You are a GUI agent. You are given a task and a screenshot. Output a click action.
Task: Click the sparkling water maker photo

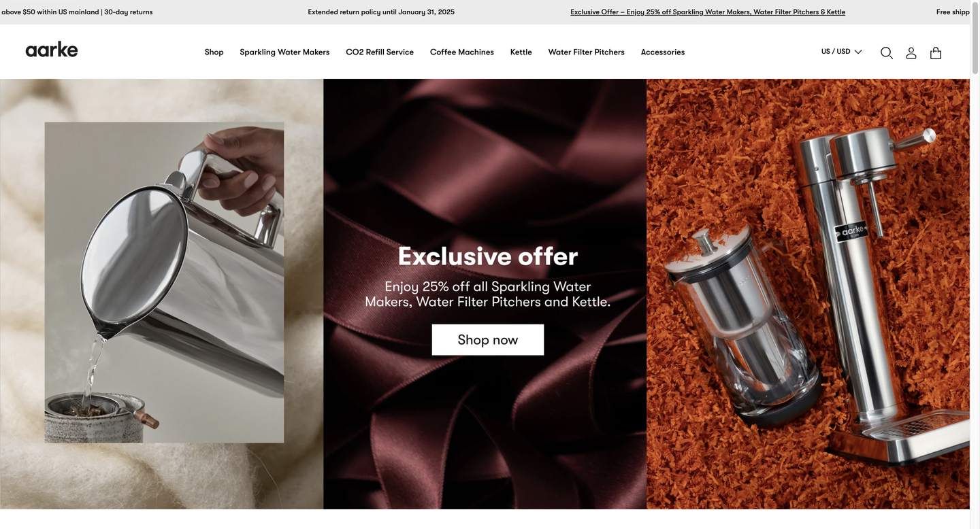point(808,294)
